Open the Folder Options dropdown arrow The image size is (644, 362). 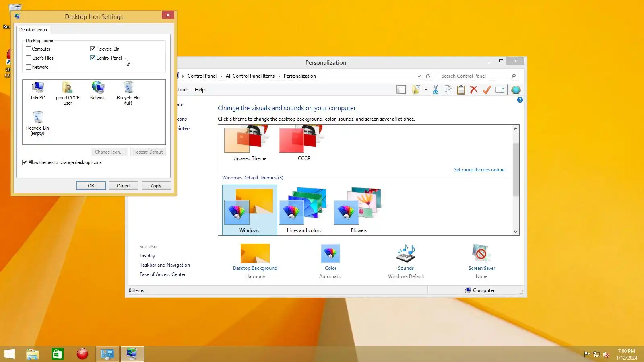426,90
